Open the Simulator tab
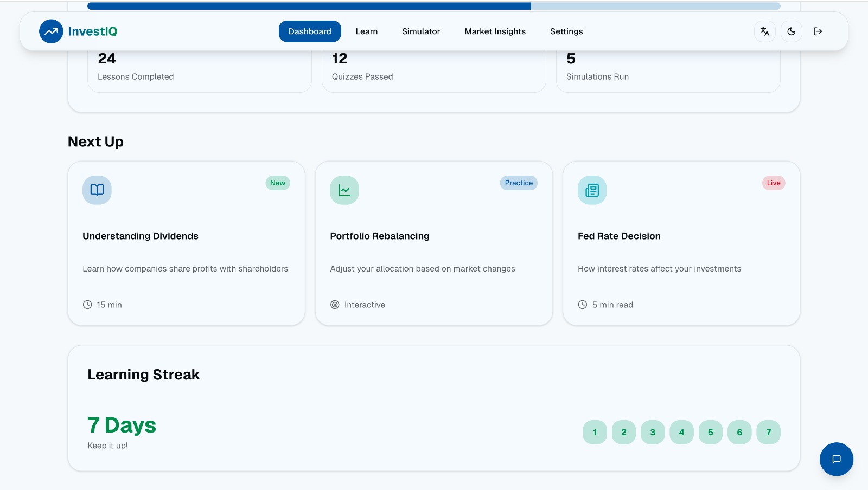The height and width of the screenshot is (490, 868). pos(421,31)
